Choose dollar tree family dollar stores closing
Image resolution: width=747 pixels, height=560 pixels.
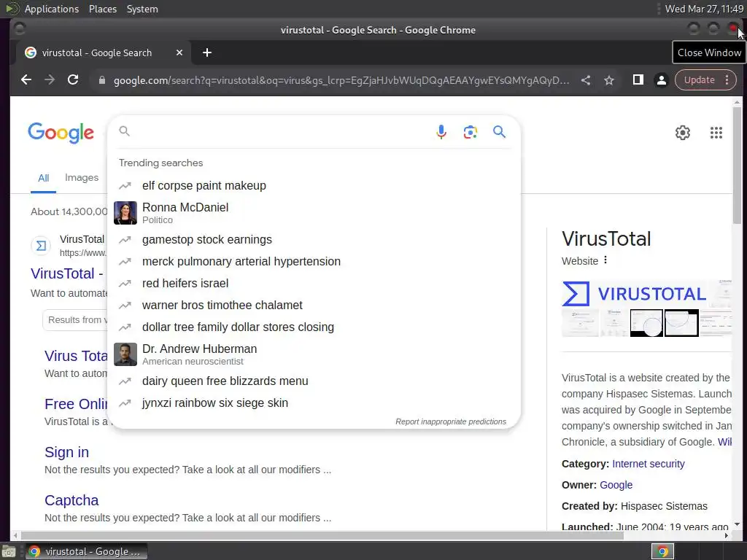[x=314, y=327]
